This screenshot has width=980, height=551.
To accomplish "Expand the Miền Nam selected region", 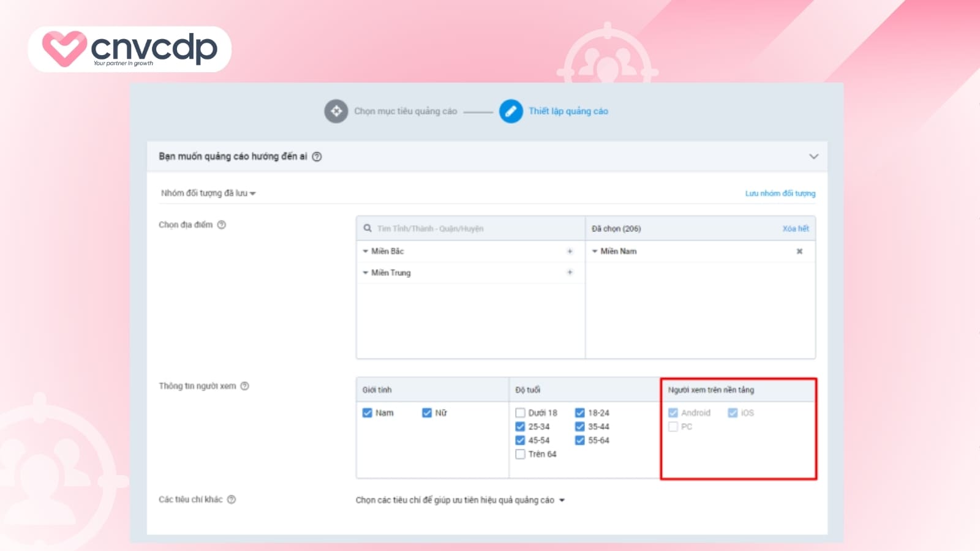I will tap(595, 252).
